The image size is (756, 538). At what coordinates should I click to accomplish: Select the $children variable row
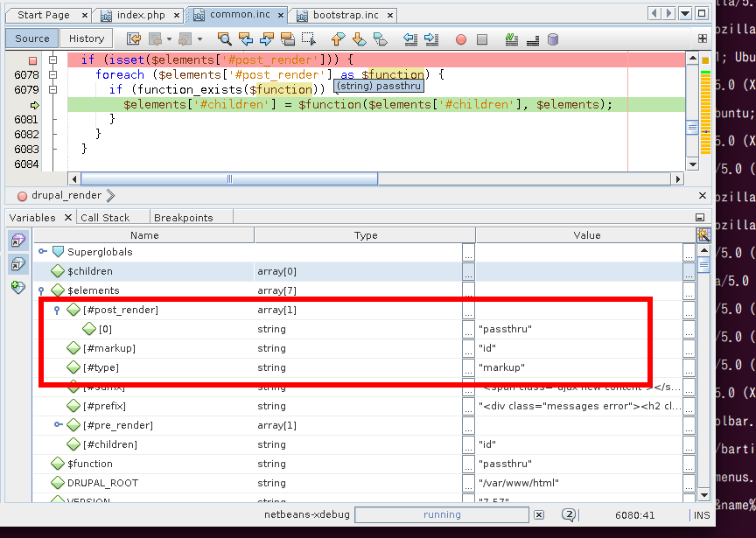coord(364,271)
